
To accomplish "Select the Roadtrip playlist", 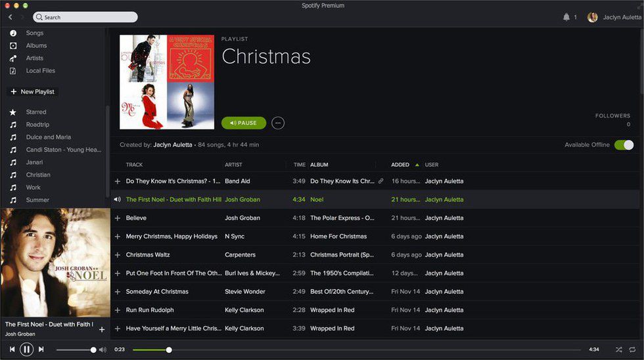I will tap(37, 125).
